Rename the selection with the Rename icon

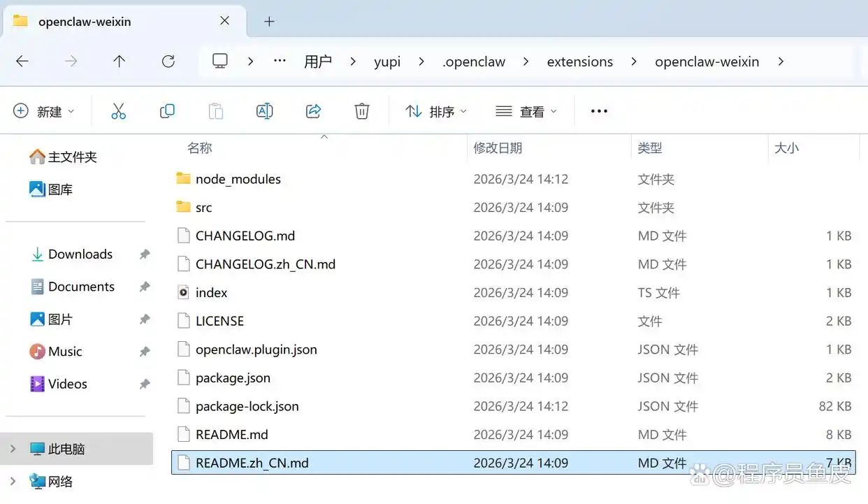pyautogui.click(x=264, y=110)
